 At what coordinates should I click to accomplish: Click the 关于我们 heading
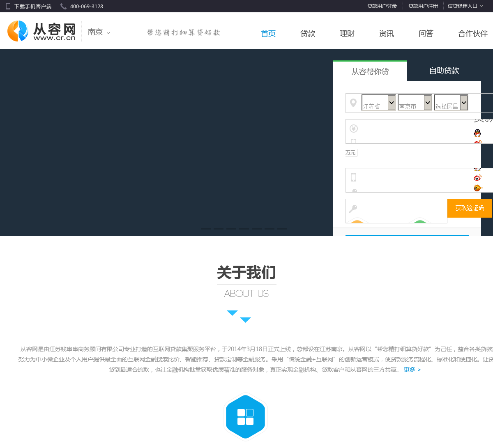[246, 273]
